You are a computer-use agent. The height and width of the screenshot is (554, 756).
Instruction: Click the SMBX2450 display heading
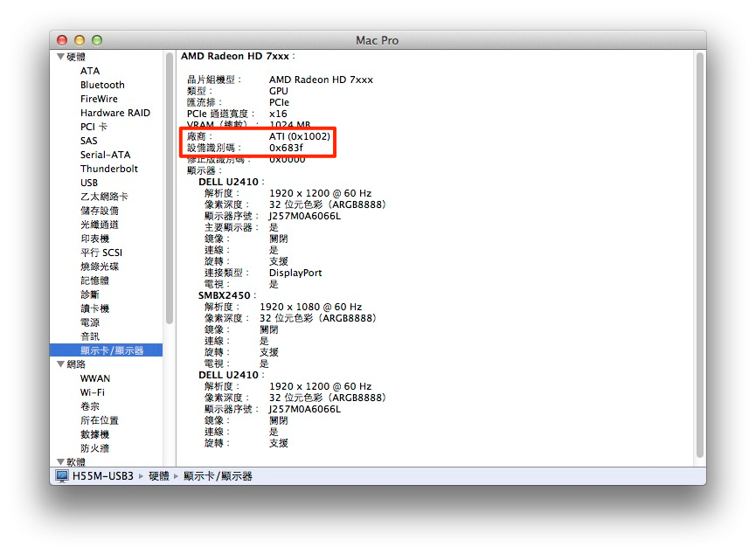[225, 295]
